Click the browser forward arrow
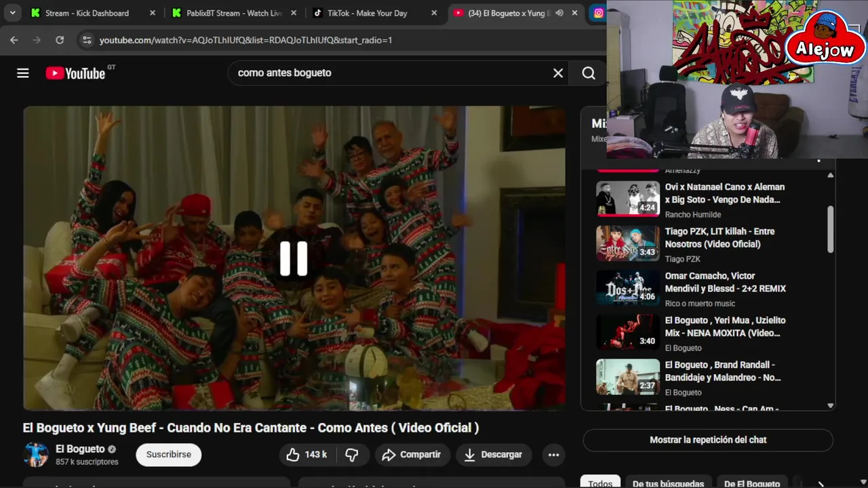Viewport: 868px width, 488px height. pyautogui.click(x=37, y=40)
